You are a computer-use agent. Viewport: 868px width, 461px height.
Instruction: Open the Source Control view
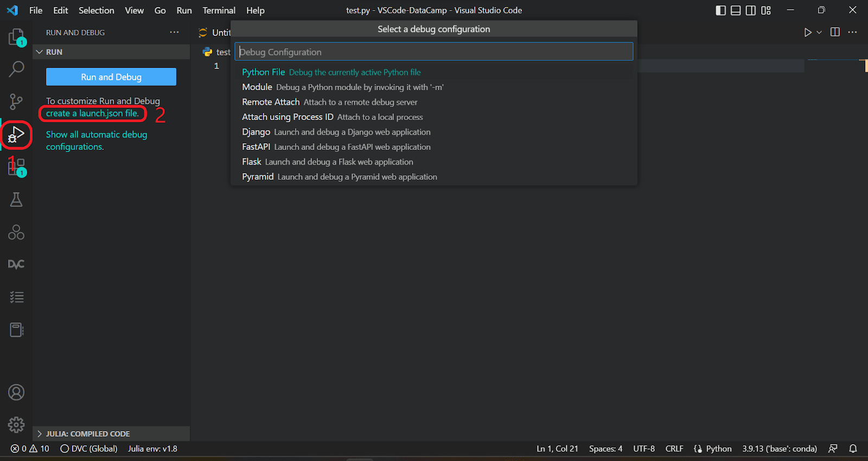(x=16, y=102)
